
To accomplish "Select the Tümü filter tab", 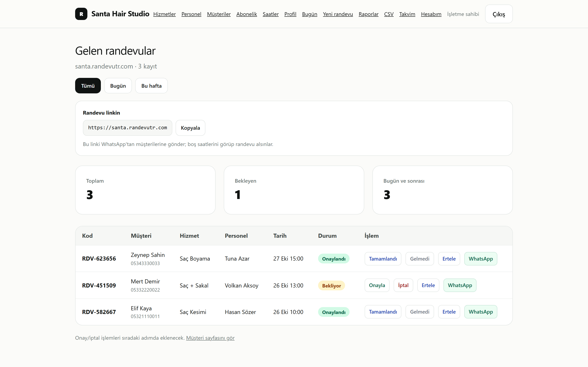I will pyautogui.click(x=88, y=86).
